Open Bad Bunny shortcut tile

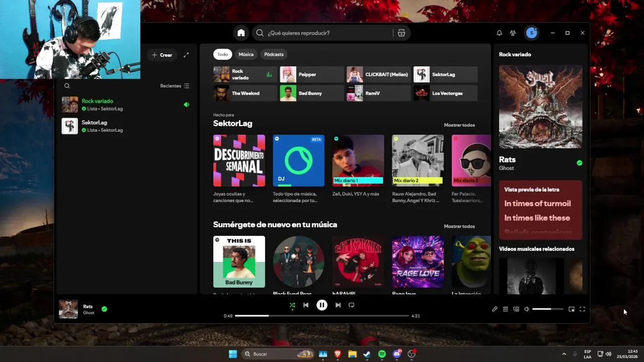(x=312, y=93)
